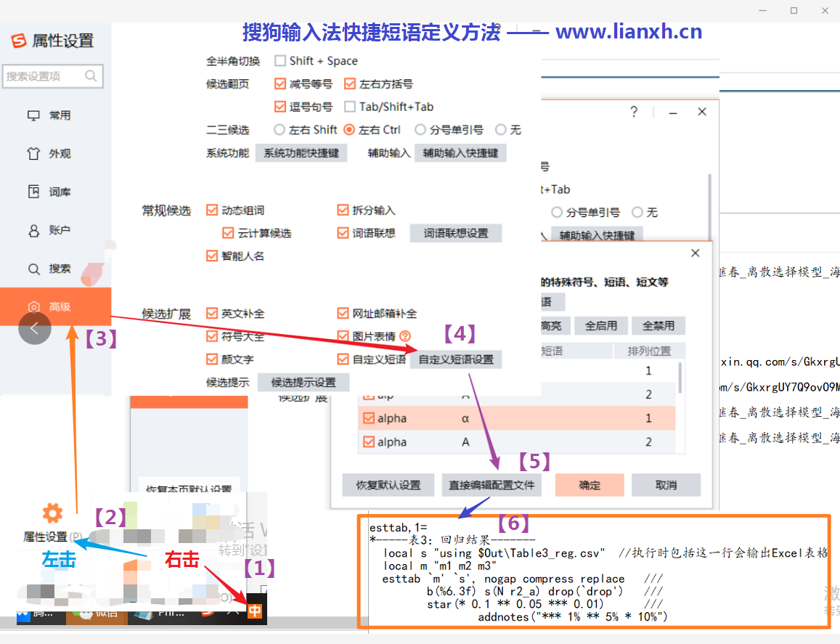This screenshot has width=840, height=644.
Task: Toggle the 网址邮箱补全 checkbox
Action: pos(343,314)
